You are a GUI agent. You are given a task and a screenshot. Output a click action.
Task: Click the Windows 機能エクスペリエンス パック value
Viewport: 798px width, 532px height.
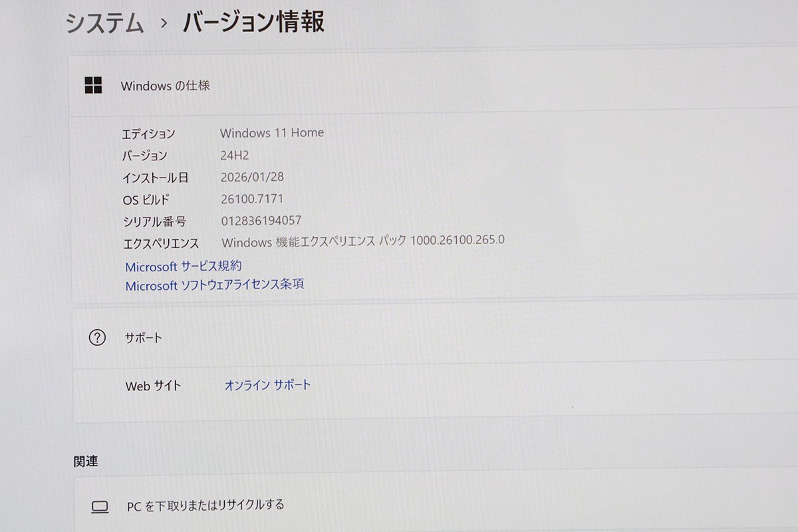pyautogui.click(x=362, y=242)
